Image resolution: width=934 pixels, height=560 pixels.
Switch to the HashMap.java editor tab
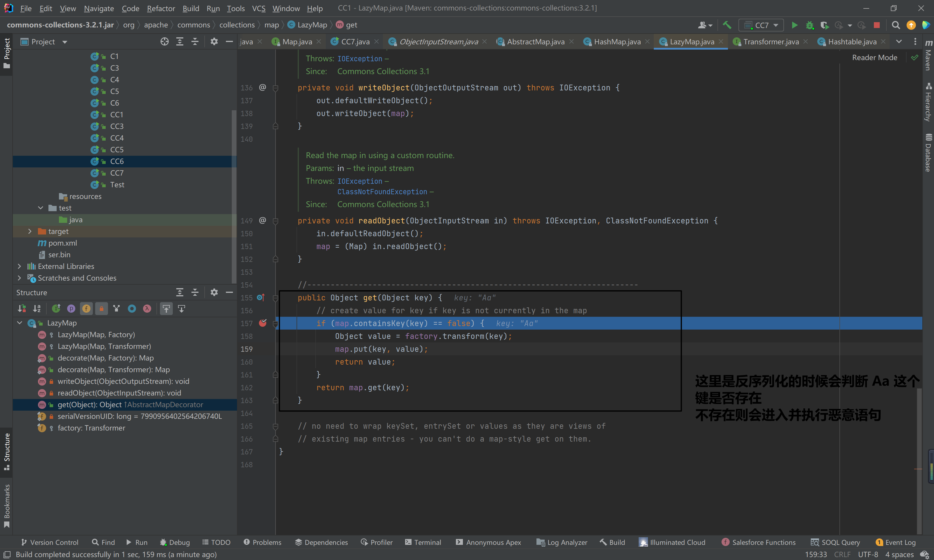click(x=617, y=41)
